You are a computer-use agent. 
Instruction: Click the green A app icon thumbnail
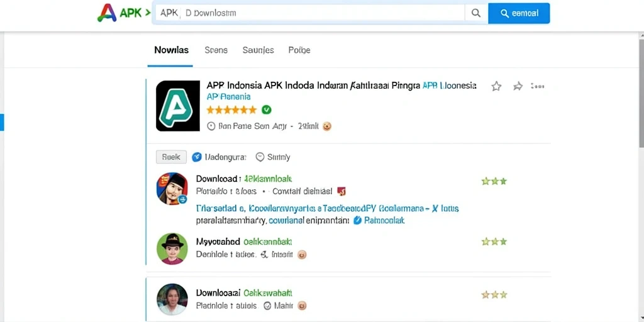point(178,106)
